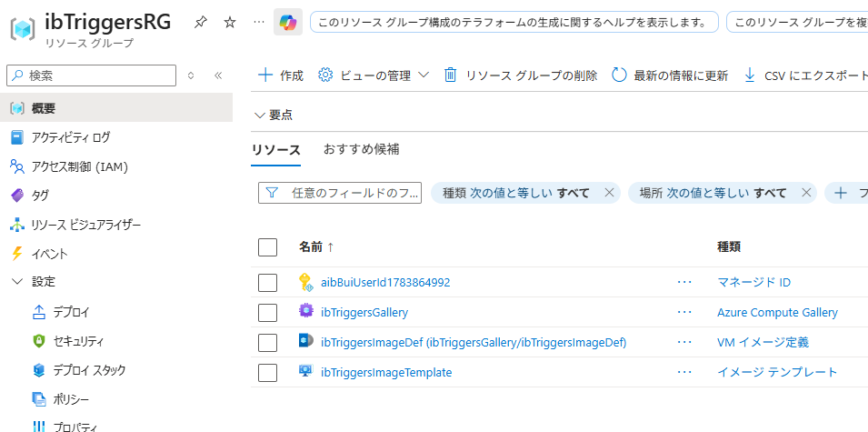Open the ibTriggersImageTemplate resource link
868x432 pixels.
coord(386,372)
